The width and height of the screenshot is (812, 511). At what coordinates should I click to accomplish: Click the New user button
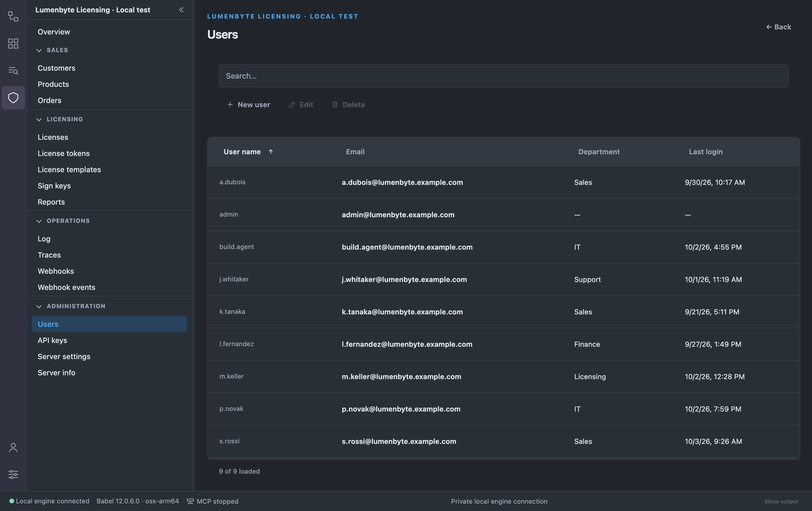point(249,104)
